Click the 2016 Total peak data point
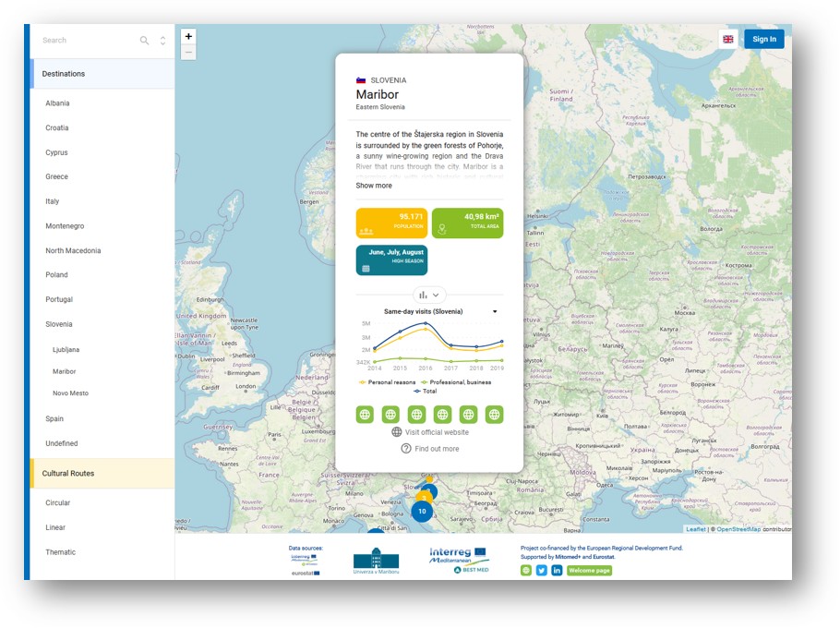Viewport: 840px width, 628px height. click(x=426, y=323)
